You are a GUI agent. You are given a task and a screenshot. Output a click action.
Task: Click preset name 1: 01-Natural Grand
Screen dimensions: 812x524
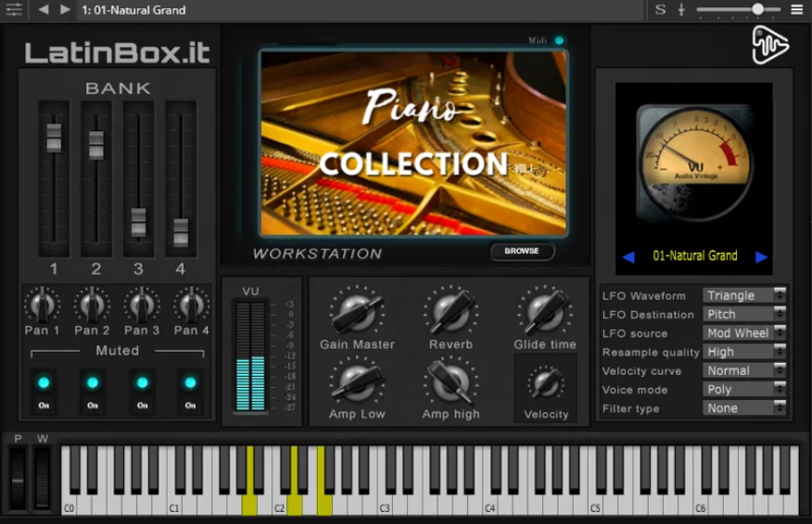click(x=133, y=9)
